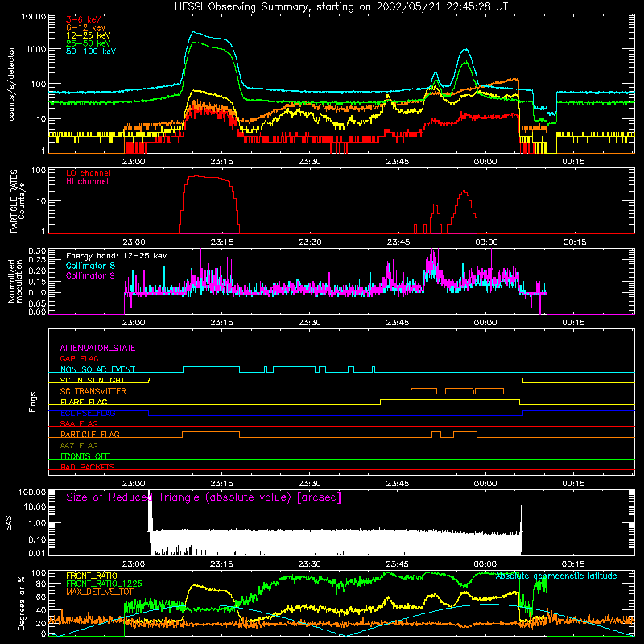
Task: Click the Collimator 9 legend label
Action: 90,275
